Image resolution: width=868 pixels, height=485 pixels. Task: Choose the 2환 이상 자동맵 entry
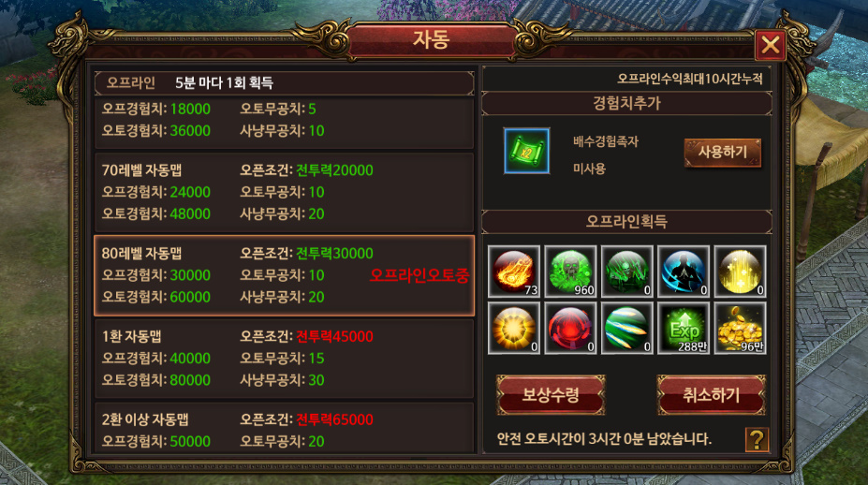[284, 429]
